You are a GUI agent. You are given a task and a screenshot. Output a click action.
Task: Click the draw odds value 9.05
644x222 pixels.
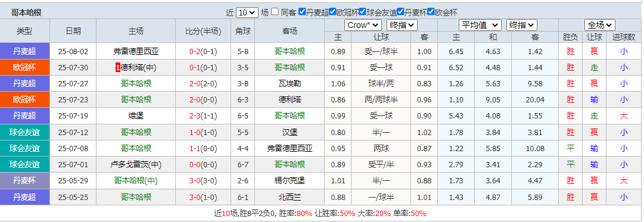(493, 100)
